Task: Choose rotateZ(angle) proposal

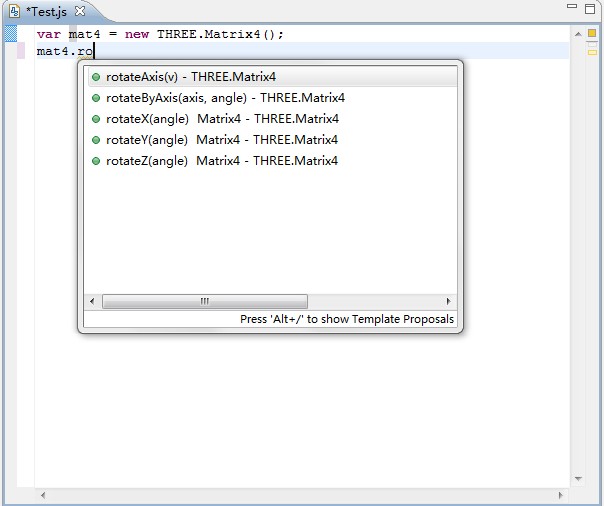Action: tap(272, 161)
